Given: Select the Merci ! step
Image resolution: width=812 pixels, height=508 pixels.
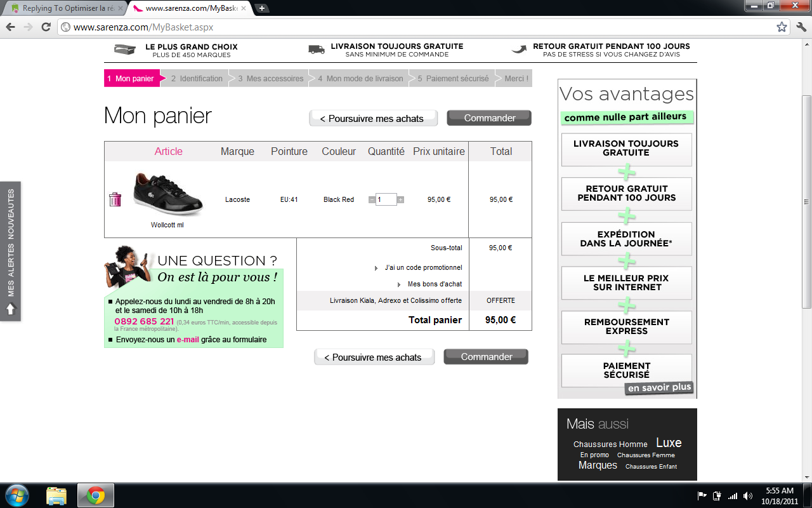Looking at the screenshot, I should point(516,79).
